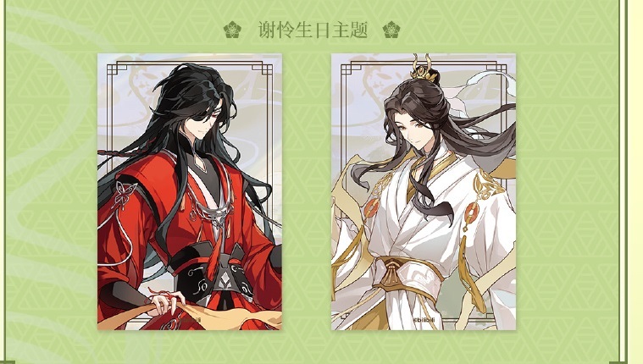
Task: Click the top-right corner frame ornament of the white card
Action: [x=496, y=68]
